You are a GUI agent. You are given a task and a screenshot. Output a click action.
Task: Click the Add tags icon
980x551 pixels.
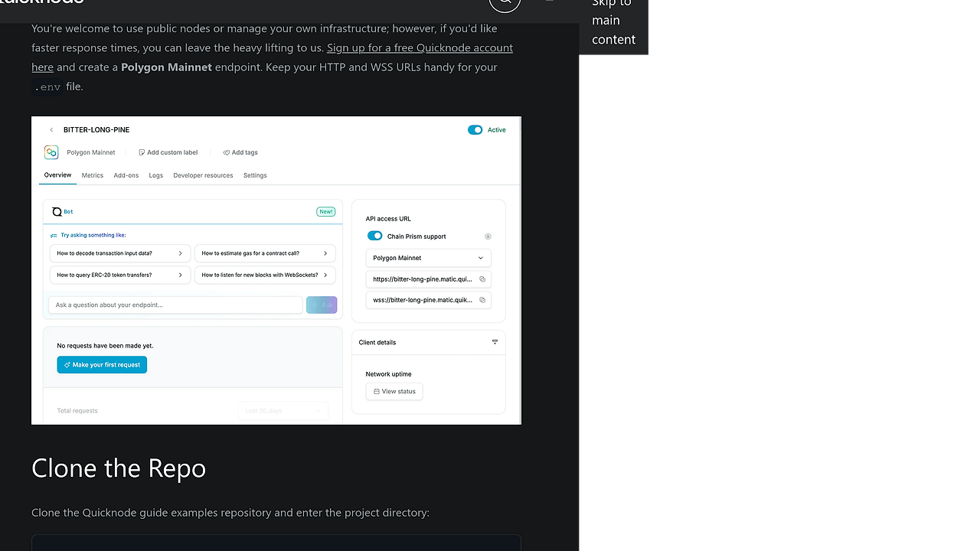coord(227,152)
